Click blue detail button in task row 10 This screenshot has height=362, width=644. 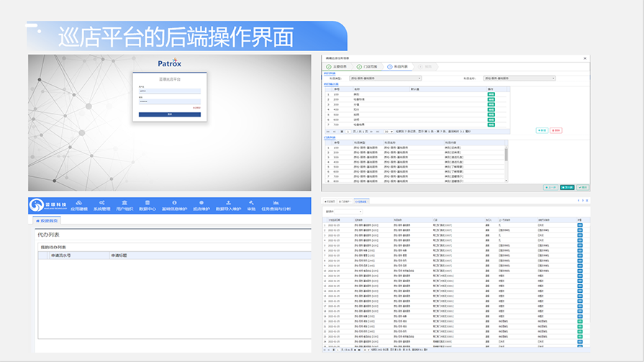580,271
